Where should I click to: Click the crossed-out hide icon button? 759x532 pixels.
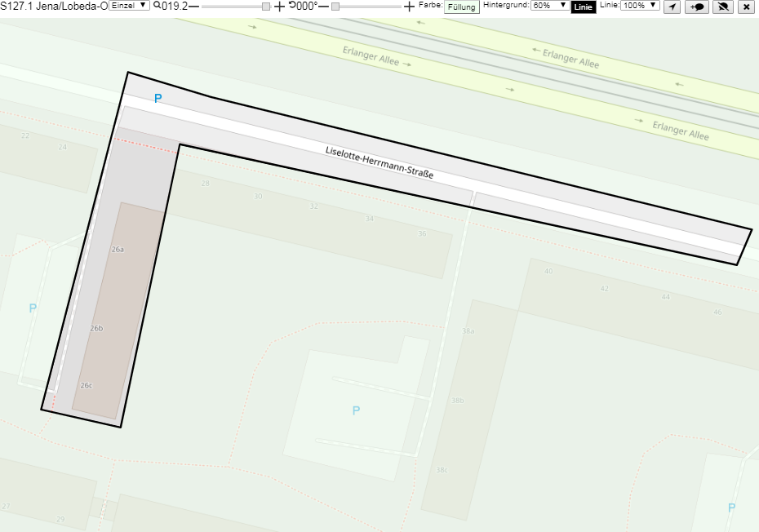click(723, 7)
